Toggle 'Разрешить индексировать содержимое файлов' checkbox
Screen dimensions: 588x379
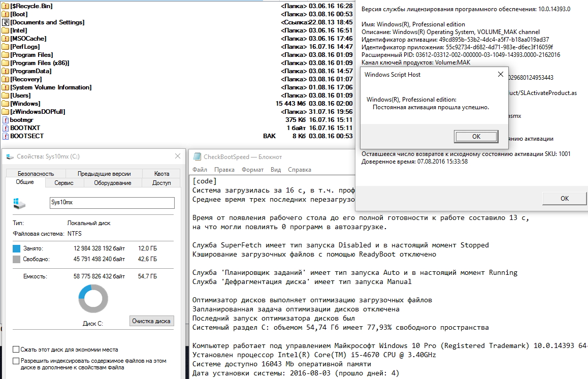click(16, 361)
